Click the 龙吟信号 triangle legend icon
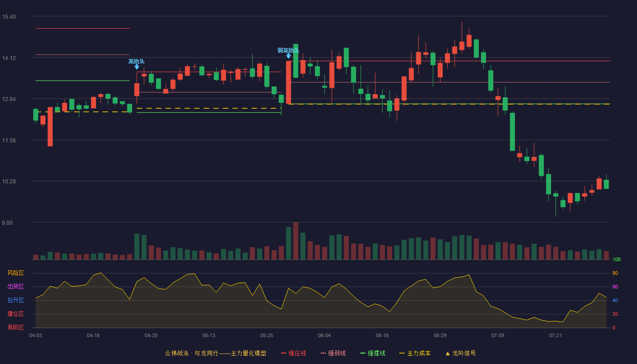The height and width of the screenshot is (364, 637). coord(448,353)
